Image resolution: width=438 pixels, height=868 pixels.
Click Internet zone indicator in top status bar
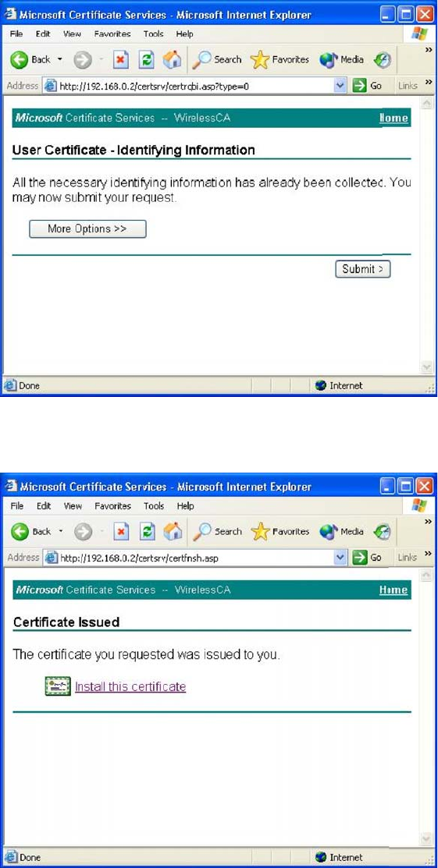click(339, 386)
